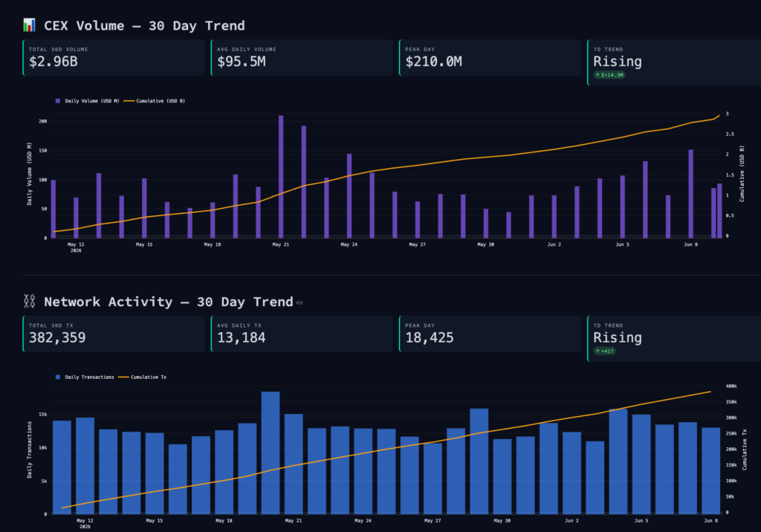Click the TOTAL 30D TX card label

(51, 325)
